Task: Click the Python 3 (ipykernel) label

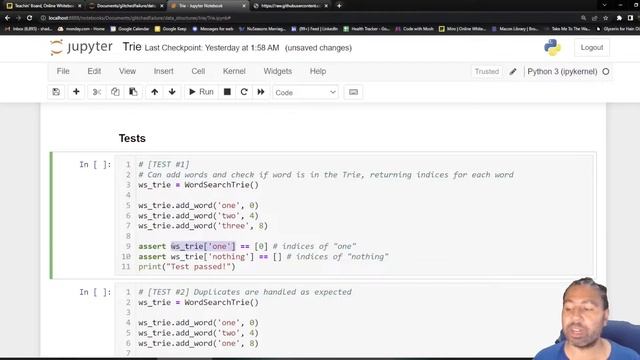Action: point(562,71)
